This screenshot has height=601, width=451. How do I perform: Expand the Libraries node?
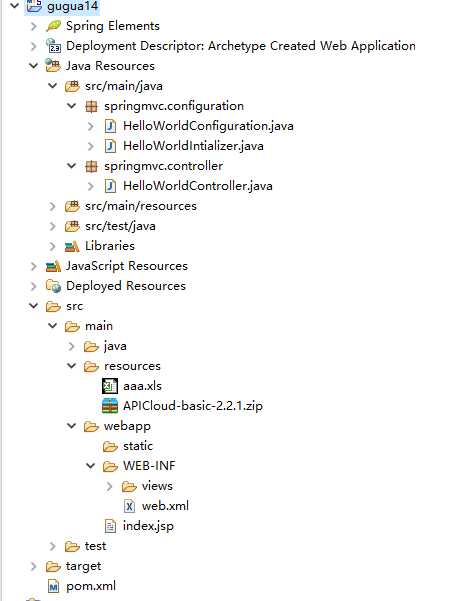click(x=52, y=246)
